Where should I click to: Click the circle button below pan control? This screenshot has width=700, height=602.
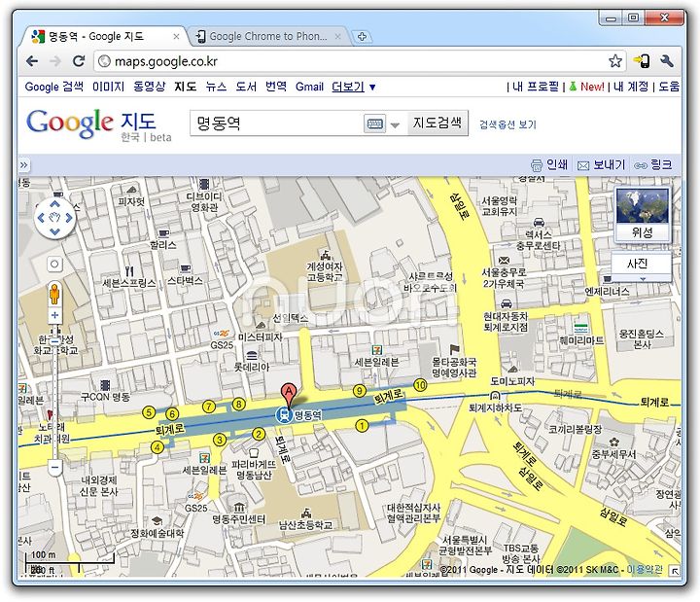(x=54, y=264)
